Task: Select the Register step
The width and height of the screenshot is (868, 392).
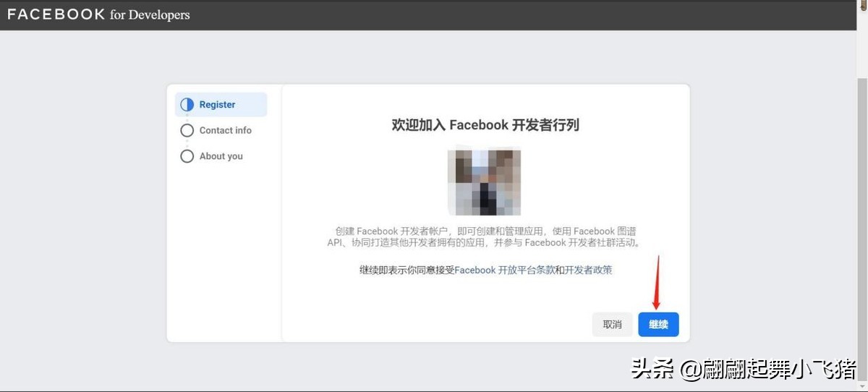Action: coord(221,104)
